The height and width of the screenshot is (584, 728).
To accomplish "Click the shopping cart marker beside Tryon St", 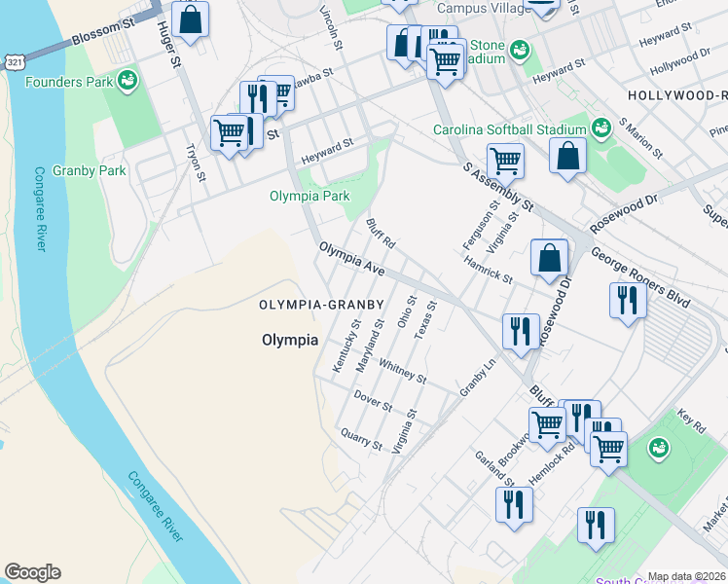I will 229,137.
